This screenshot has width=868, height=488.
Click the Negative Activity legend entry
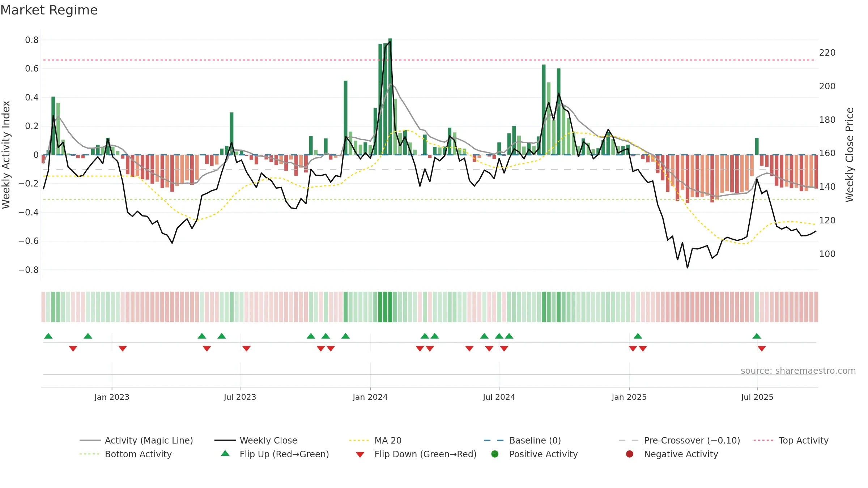672,454
